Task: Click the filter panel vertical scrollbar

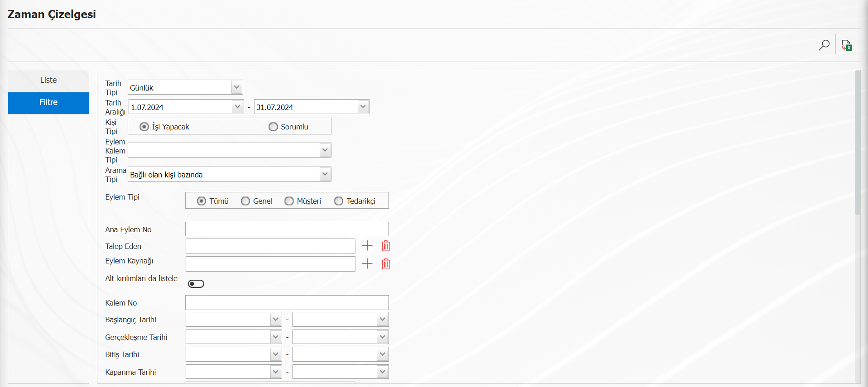Action: click(x=857, y=143)
